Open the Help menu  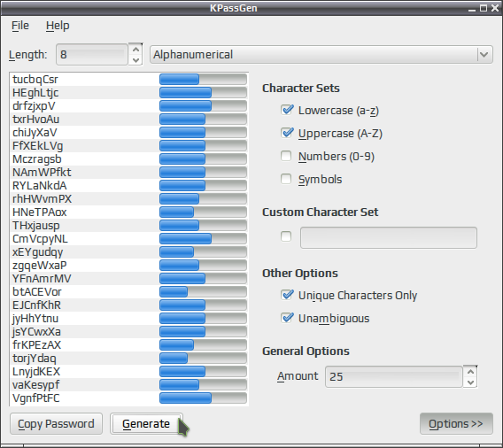click(58, 26)
